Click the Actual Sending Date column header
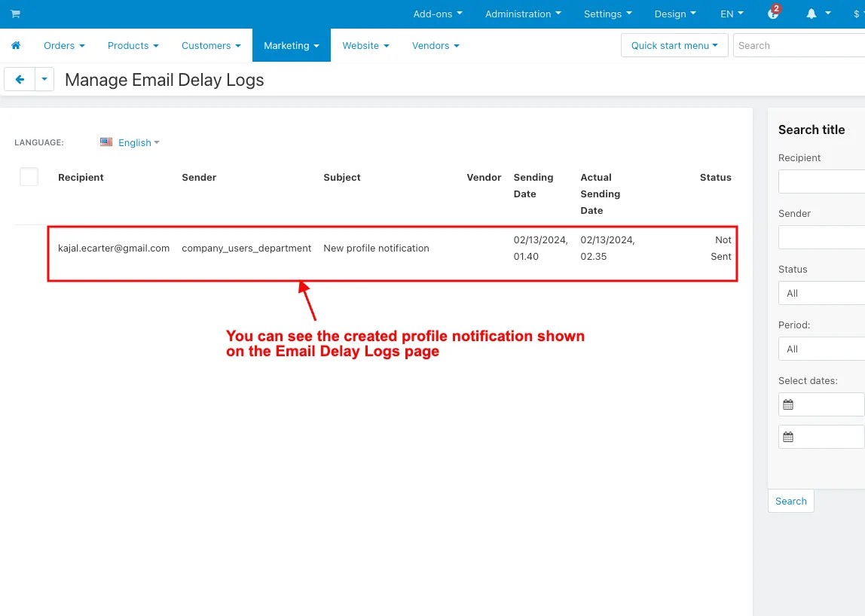Viewport: 865px width, 616px height. [601, 194]
